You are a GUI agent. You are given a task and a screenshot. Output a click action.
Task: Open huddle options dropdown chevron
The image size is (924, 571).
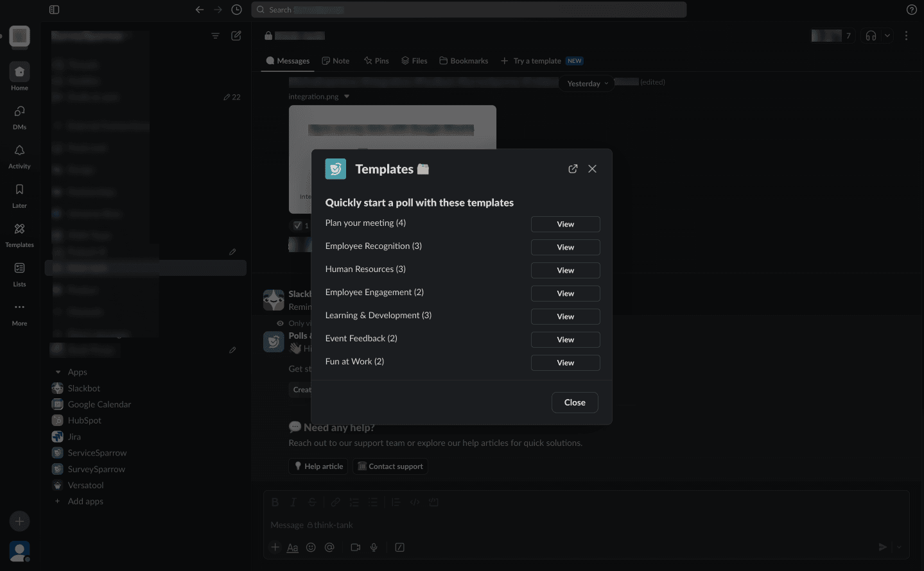[x=887, y=36]
